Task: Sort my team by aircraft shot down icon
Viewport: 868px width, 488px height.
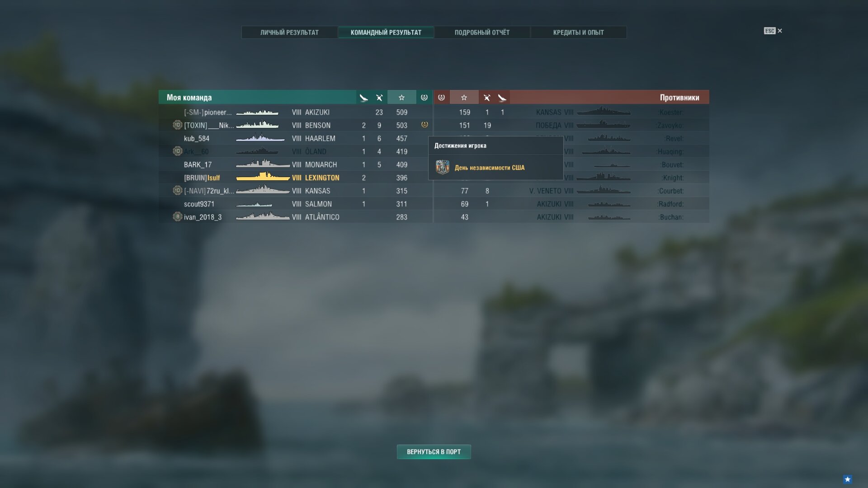Action: tap(363, 98)
